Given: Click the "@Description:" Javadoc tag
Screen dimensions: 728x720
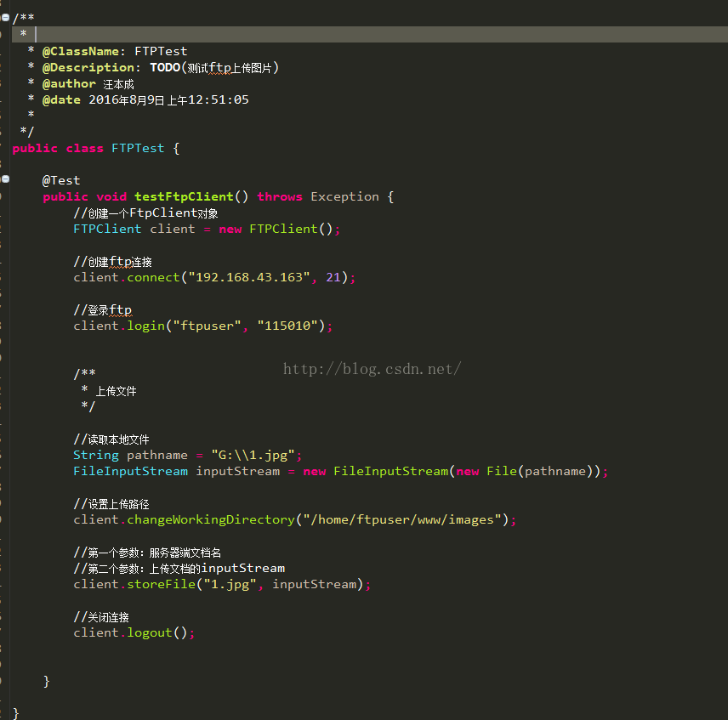Looking at the screenshot, I should (92, 68).
